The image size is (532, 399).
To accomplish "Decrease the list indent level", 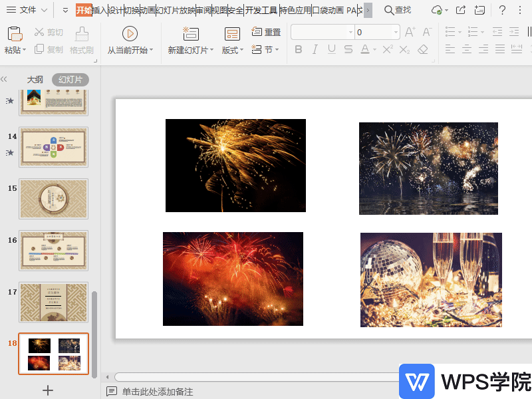I will click(497, 32).
